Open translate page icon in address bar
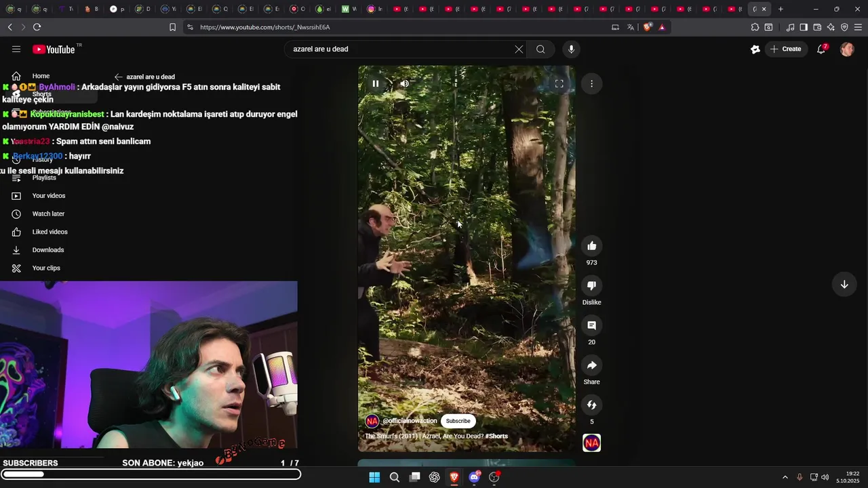 [630, 27]
